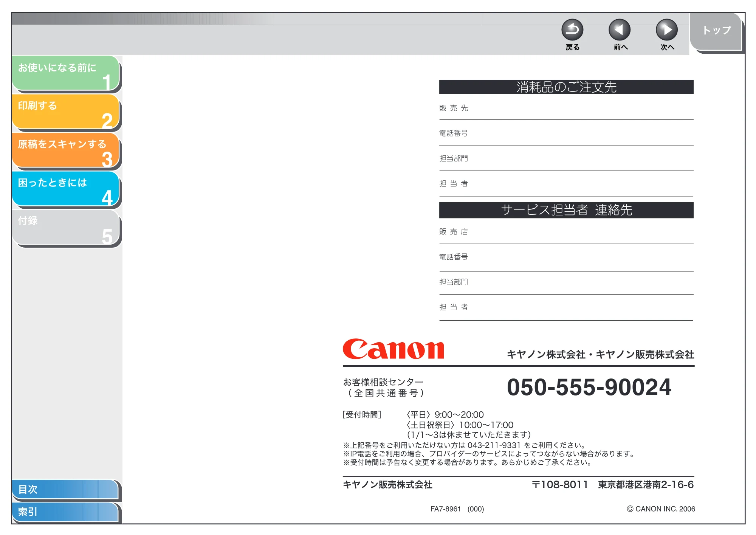Click the 043-211-9331 alternate number note

tap(465, 445)
